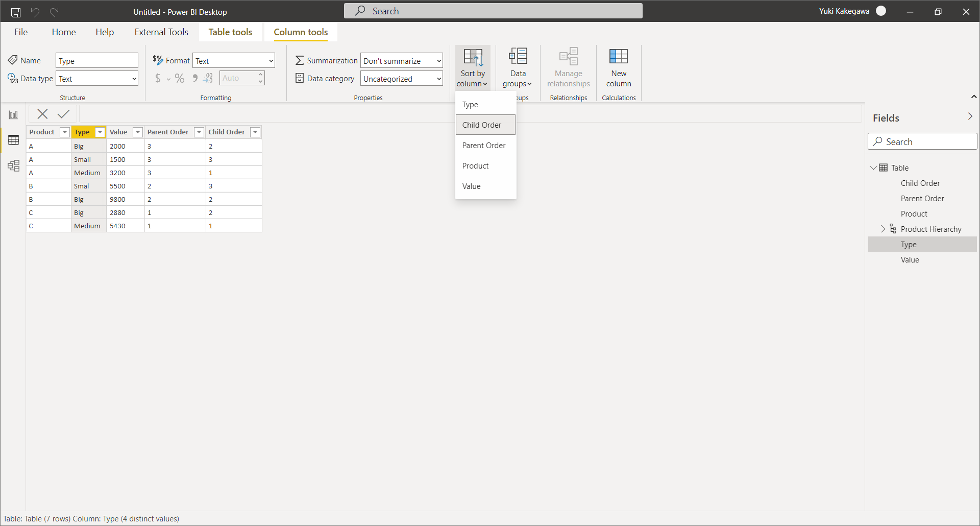Screen dimensions: 980x526
Task: Click the top Search bar
Action: pos(493,11)
